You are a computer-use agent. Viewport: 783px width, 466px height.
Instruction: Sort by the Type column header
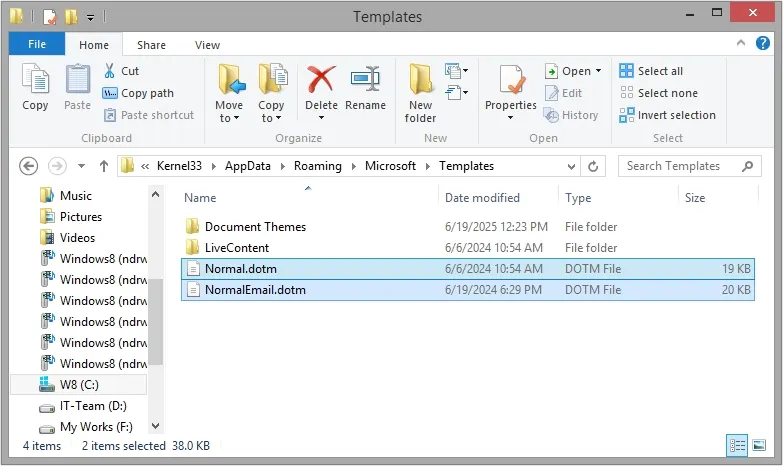[x=578, y=198]
